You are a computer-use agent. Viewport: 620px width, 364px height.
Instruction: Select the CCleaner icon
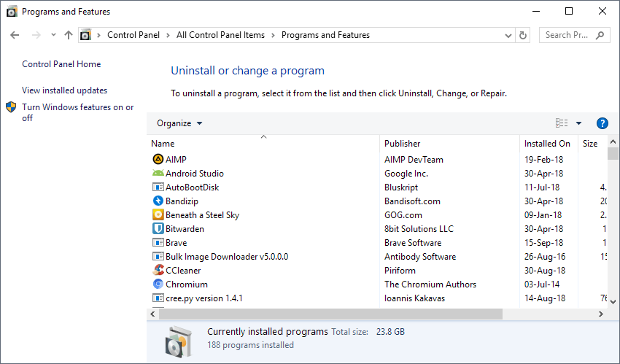tap(158, 270)
